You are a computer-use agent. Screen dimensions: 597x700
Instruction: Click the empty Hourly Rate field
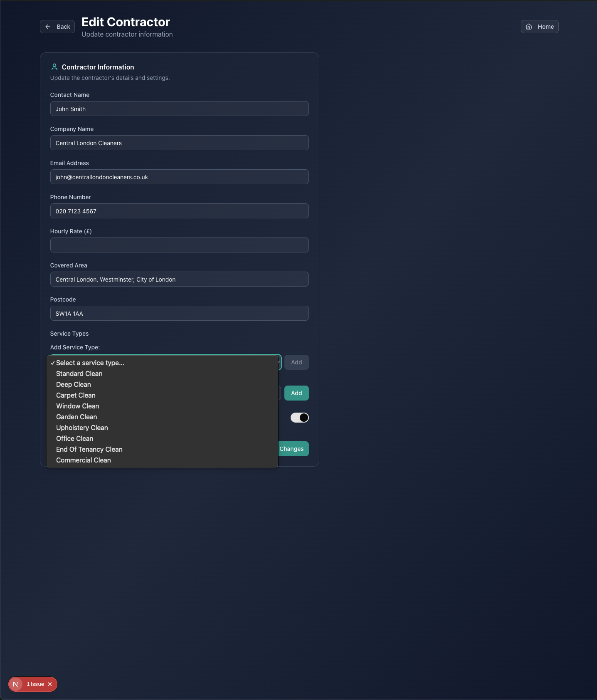180,245
